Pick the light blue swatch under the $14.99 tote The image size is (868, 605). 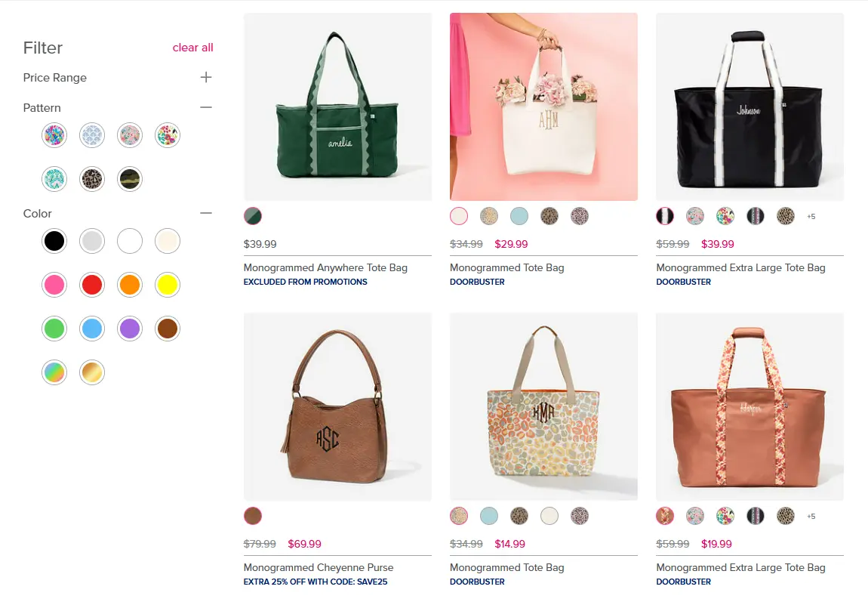click(489, 516)
